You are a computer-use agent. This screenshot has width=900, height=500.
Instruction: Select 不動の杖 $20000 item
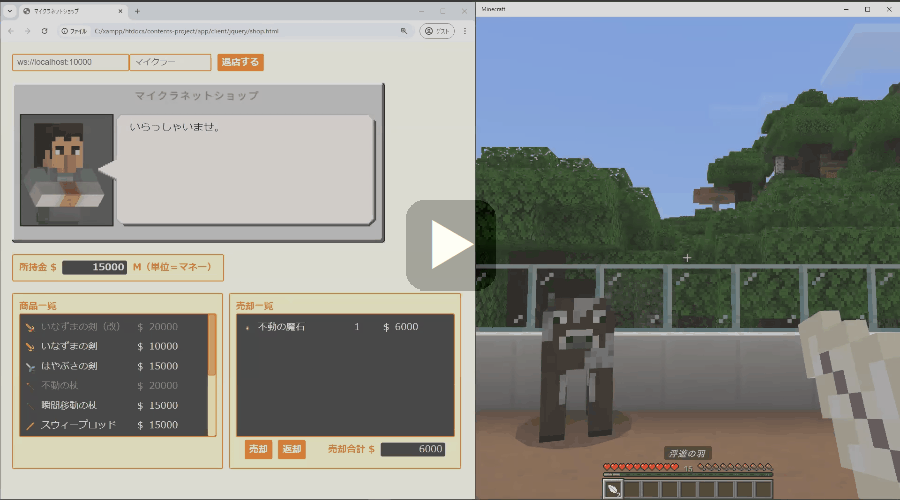click(114, 386)
